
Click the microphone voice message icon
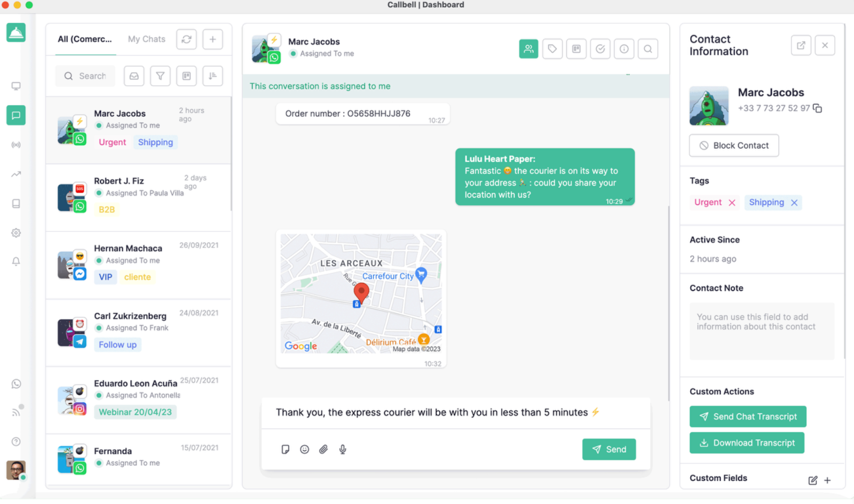[343, 449]
